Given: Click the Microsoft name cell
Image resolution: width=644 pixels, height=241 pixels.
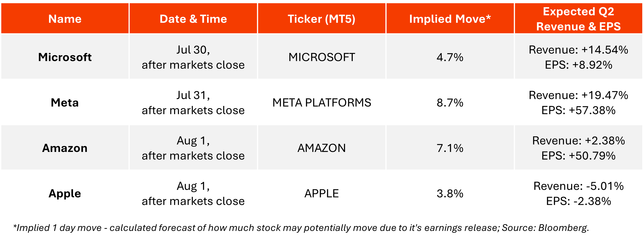Looking at the screenshot, I should [x=65, y=57].
